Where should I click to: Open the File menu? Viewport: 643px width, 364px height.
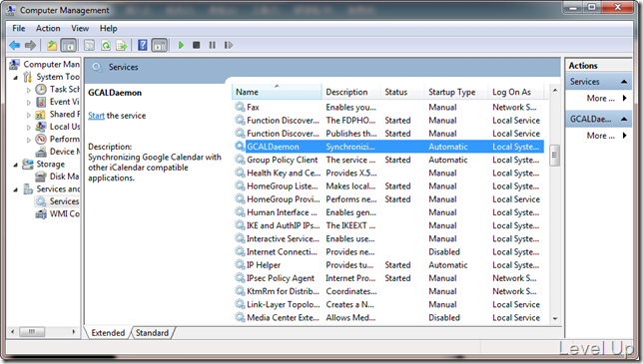(19, 28)
